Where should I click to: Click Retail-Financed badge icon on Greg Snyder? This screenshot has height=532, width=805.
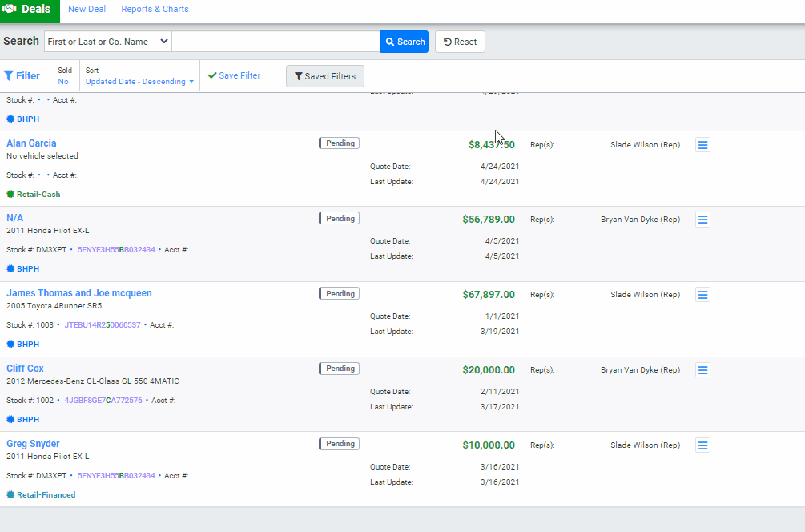coord(10,494)
